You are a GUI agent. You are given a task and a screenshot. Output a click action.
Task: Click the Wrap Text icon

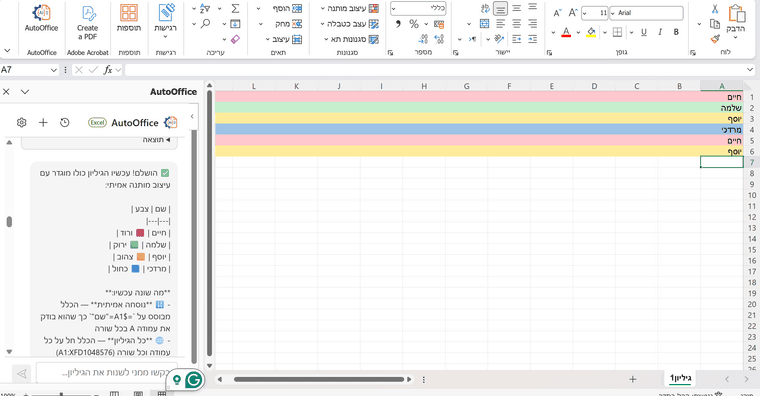click(485, 8)
